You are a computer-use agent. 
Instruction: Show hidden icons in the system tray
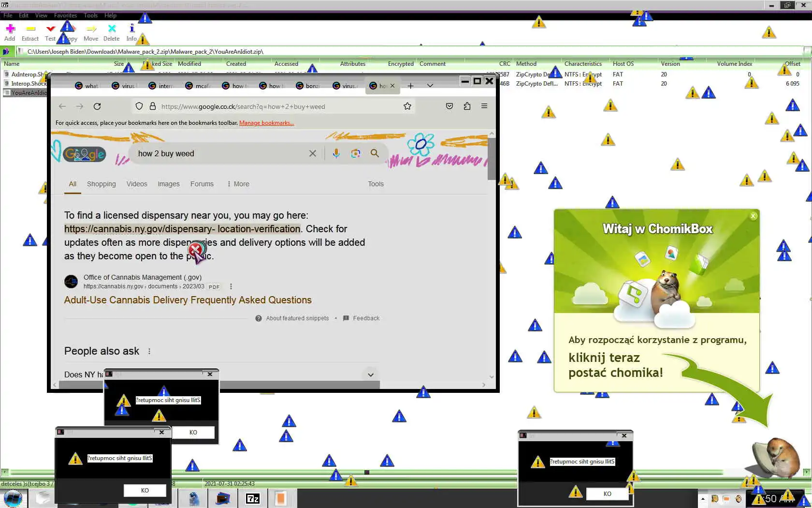[703, 498]
